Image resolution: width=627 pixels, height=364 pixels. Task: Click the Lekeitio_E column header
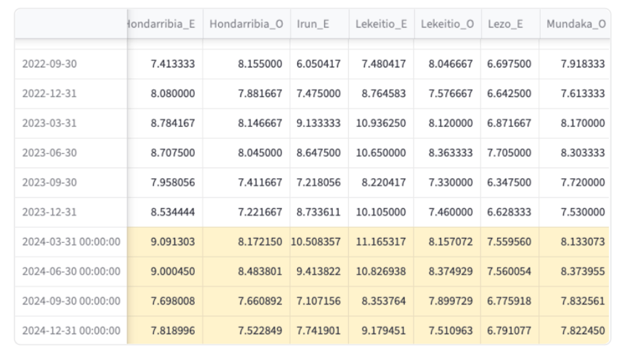click(x=381, y=24)
